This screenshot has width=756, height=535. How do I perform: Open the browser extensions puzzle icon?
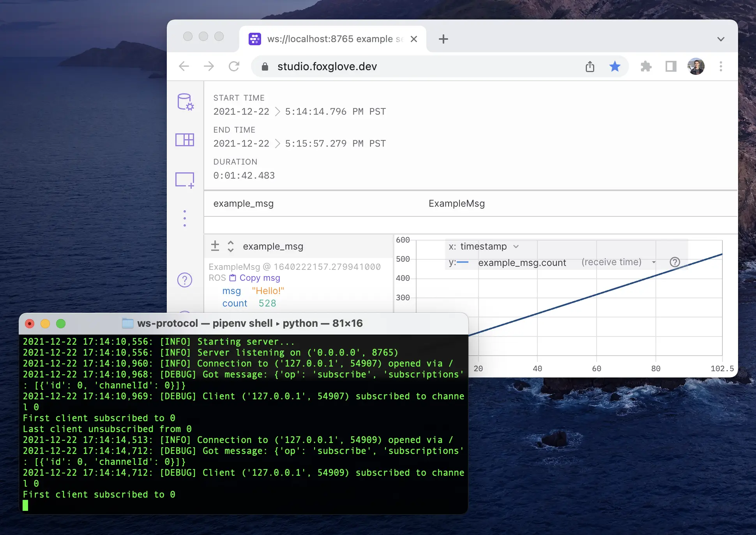point(646,66)
